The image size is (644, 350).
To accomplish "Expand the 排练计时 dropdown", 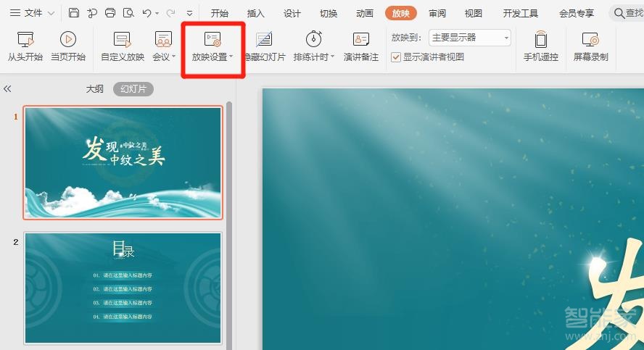I will (x=332, y=57).
